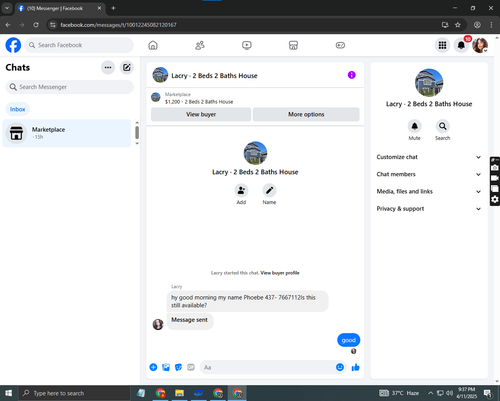
Task: Focus the Search Facebook field
Action: pyautogui.click(x=79, y=45)
